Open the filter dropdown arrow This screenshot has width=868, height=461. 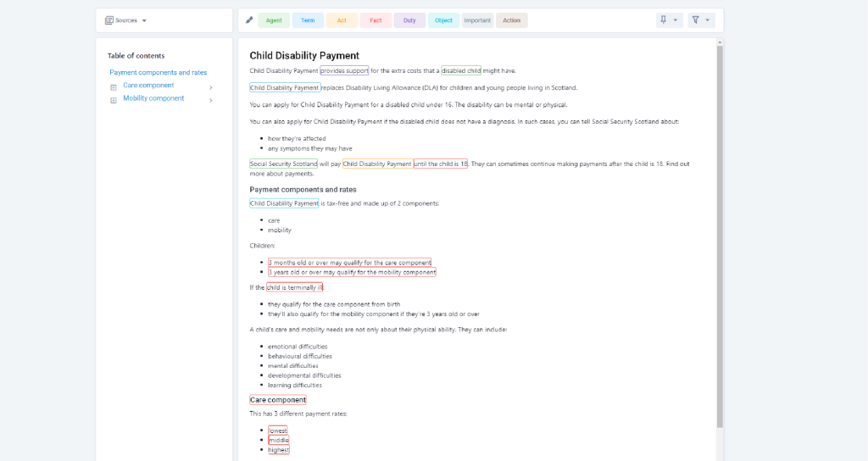(708, 20)
